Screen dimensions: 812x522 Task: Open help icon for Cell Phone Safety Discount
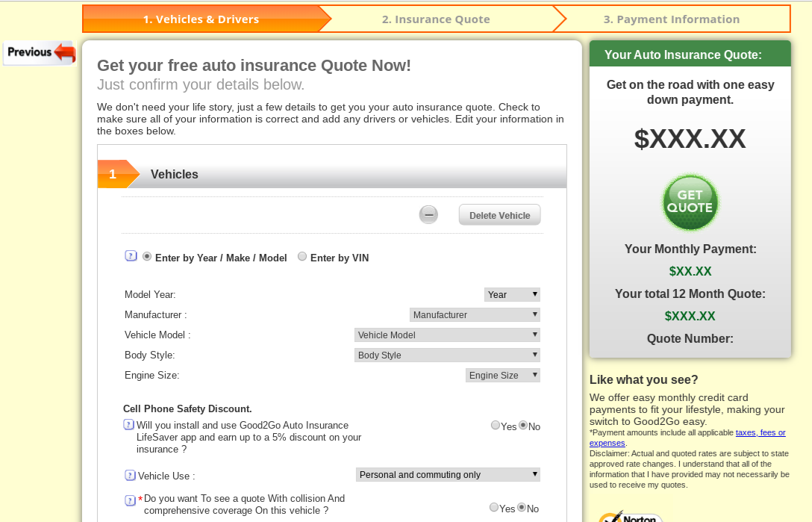tap(128, 425)
